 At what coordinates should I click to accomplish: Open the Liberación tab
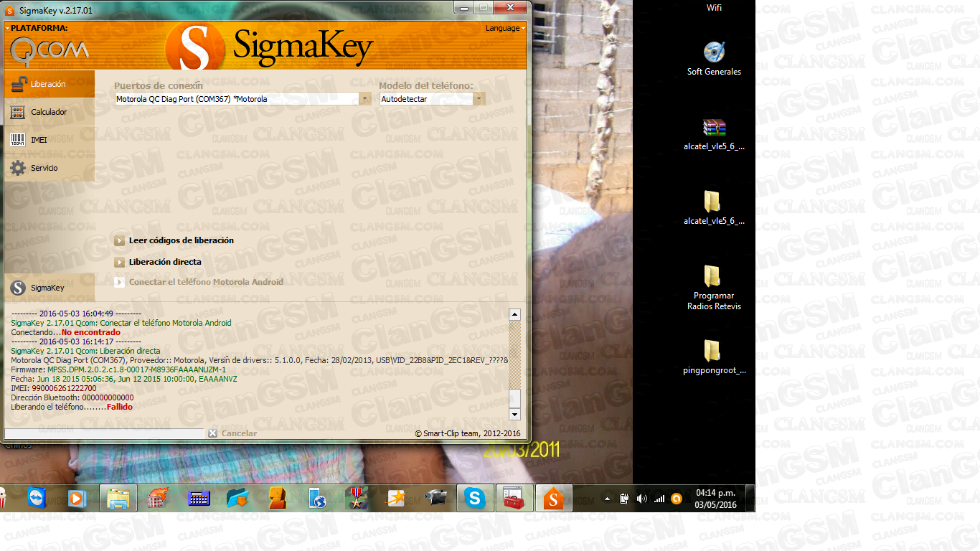(x=49, y=84)
